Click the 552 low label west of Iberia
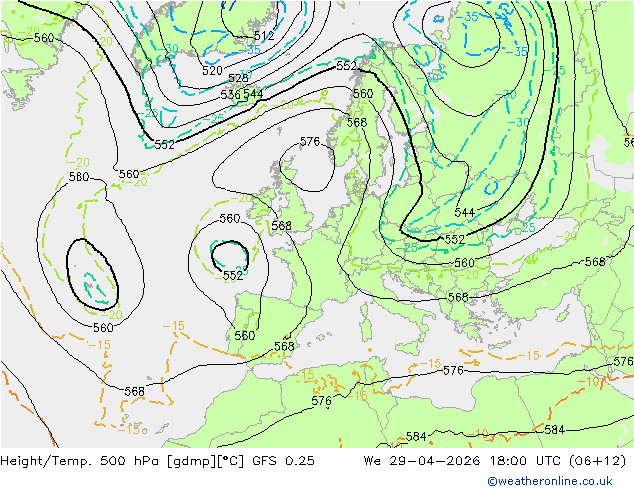This screenshot has width=634, height=490. point(233,276)
